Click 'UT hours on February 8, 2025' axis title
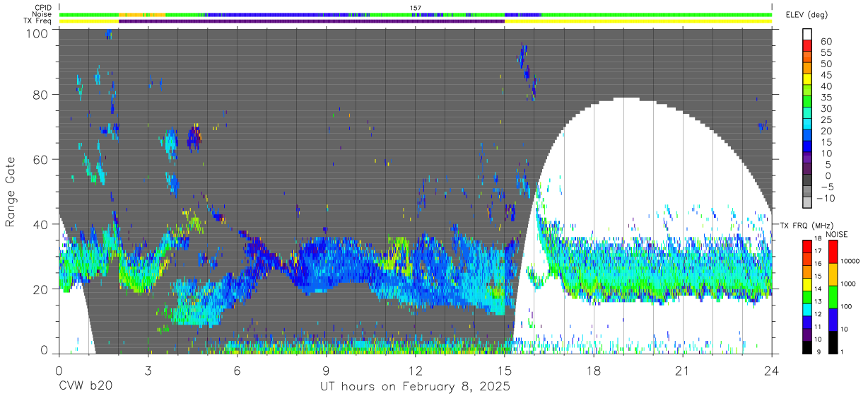 tap(416, 387)
